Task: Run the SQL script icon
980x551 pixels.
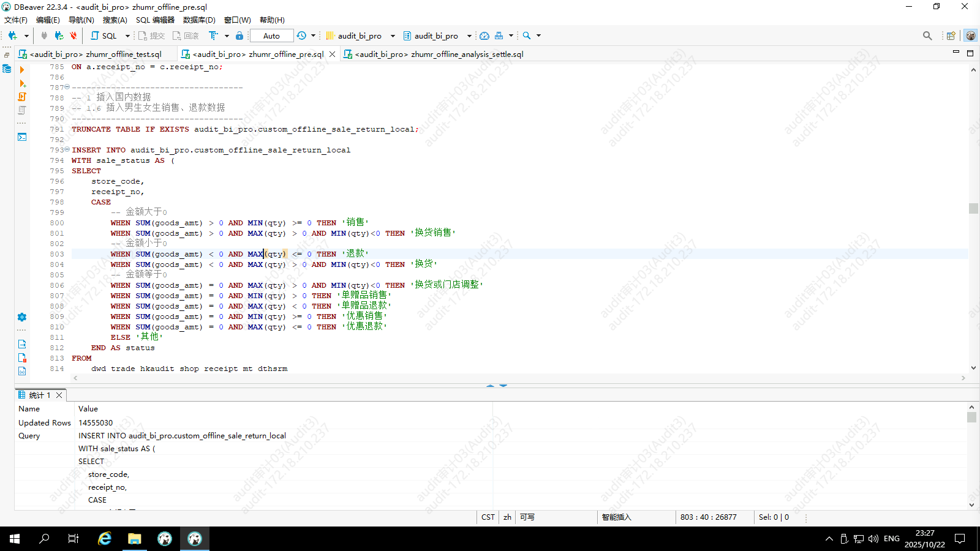Action: (22, 97)
